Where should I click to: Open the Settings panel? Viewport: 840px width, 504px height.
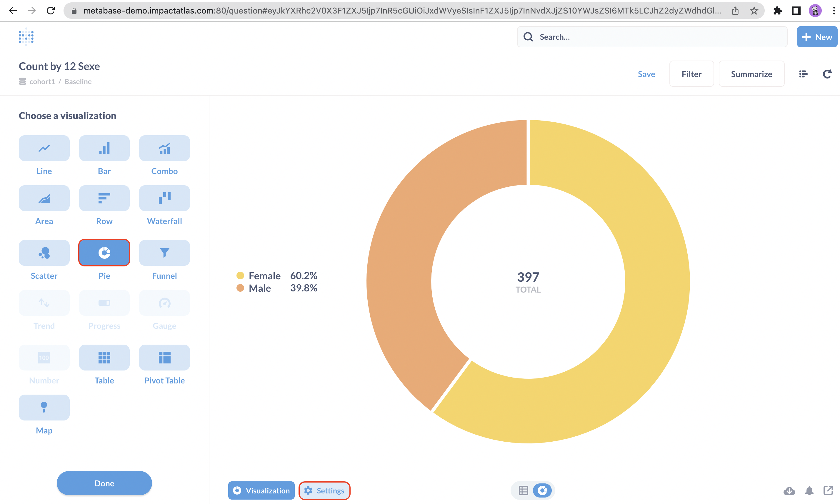(324, 490)
